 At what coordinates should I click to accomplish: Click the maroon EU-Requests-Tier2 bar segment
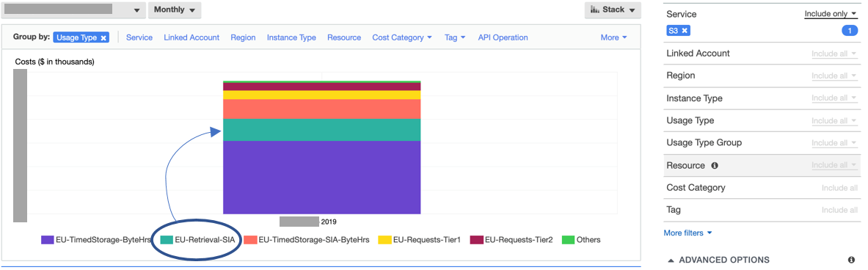pos(321,87)
